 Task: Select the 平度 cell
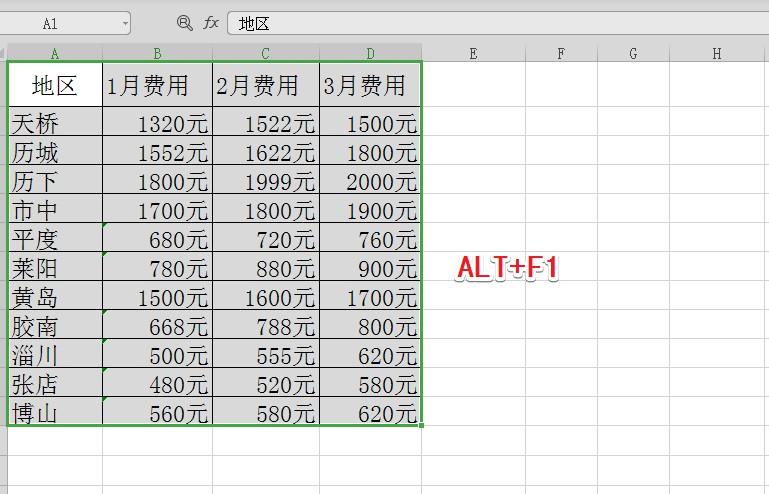55,237
